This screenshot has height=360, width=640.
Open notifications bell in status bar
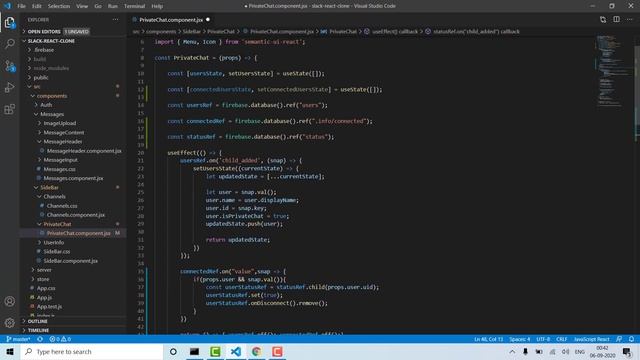pyautogui.click(x=631, y=339)
